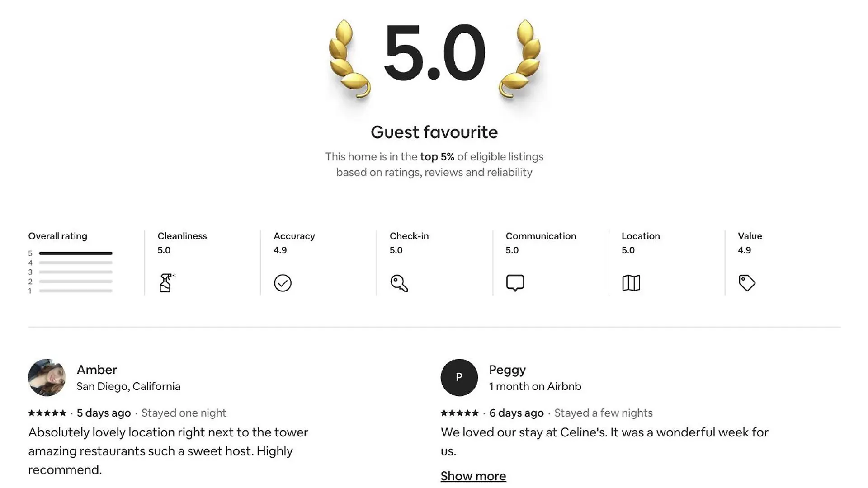Select the 4-star rating bar
The width and height of the screenshot is (868, 488).
[75, 263]
